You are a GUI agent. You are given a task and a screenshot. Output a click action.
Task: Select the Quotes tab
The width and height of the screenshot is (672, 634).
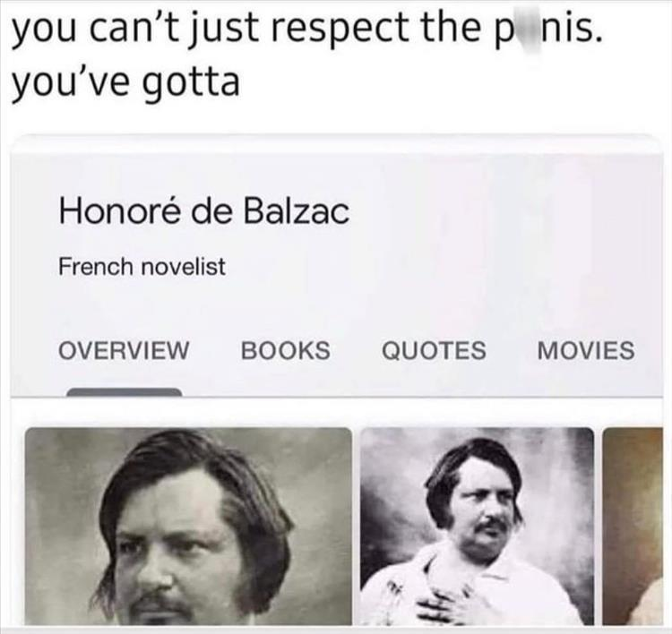[434, 350]
